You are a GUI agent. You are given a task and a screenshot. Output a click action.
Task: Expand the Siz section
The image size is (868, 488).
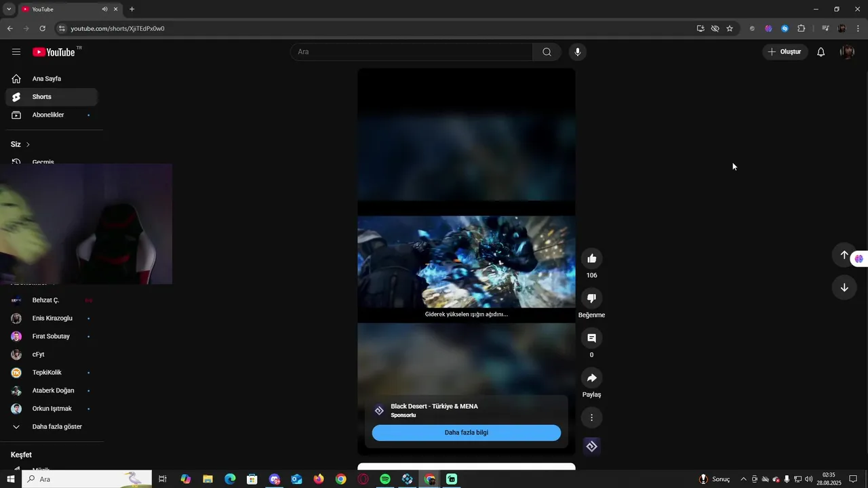pyautogui.click(x=20, y=144)
